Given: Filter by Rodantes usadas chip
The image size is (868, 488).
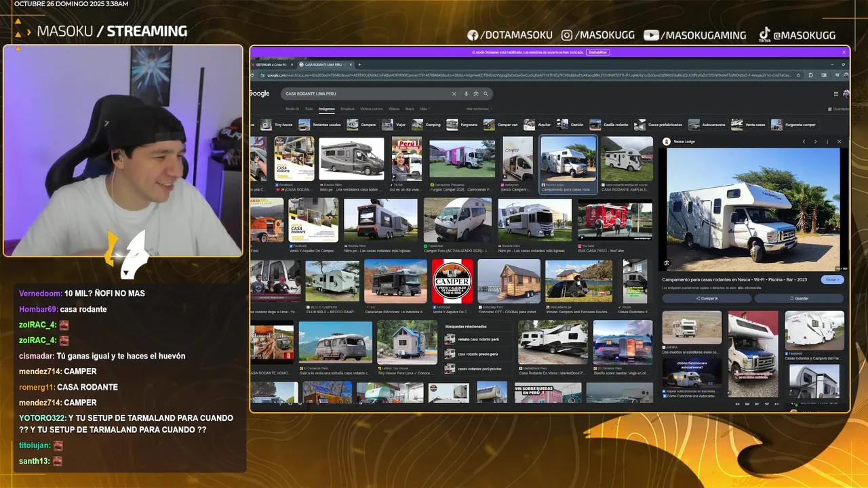Looking at the screenshot, I should coord(320,125).
